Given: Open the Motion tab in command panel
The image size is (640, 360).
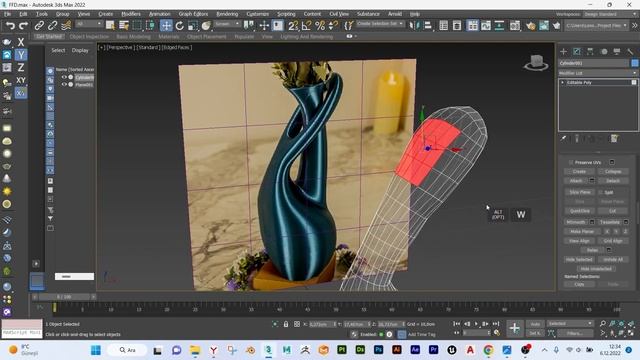Looking at the screenshot, I should point(604,51).
